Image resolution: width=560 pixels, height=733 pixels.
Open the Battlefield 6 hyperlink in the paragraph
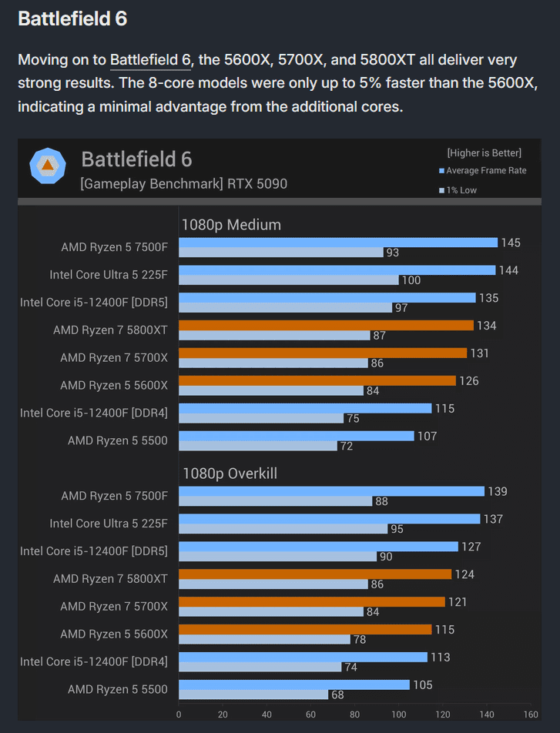tap(149, 60)
